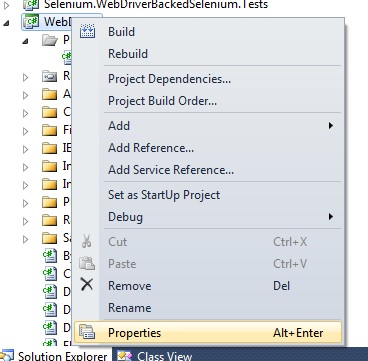Expand the References tree node
The height and width of the screenshot is (361, 368).
(x=26, y=77)
